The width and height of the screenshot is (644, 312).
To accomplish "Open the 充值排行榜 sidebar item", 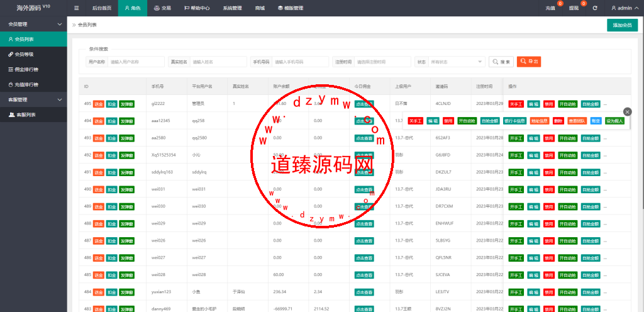I will 33,84.
